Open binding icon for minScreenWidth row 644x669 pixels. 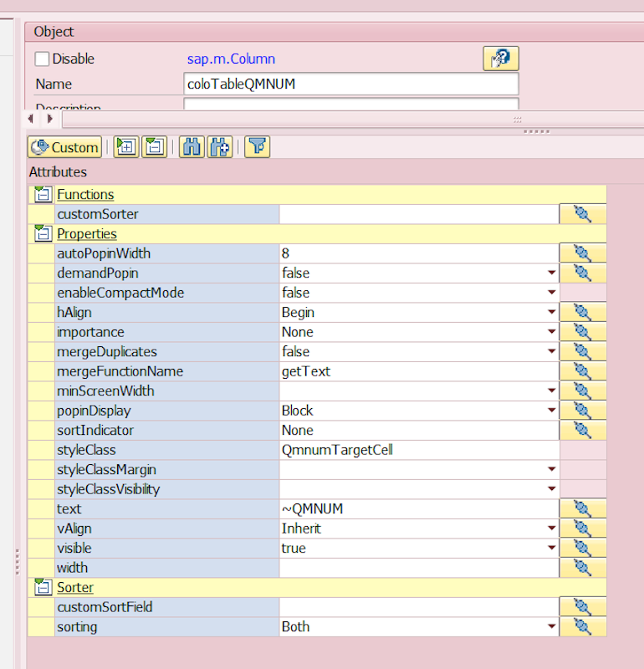point(583,391)
